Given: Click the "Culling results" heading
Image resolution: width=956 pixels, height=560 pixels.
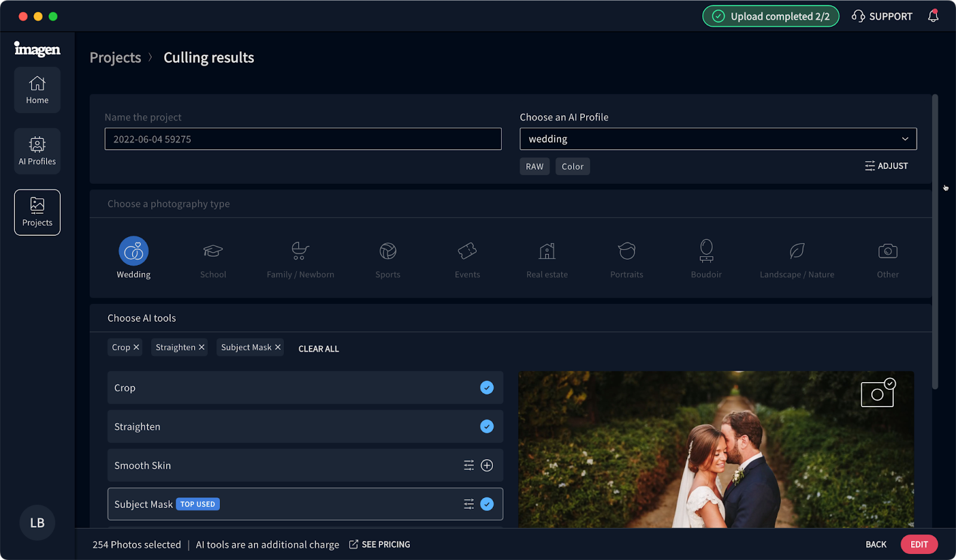Looking at the screenshot, I should pyautogui.click(x=209, y=57).
